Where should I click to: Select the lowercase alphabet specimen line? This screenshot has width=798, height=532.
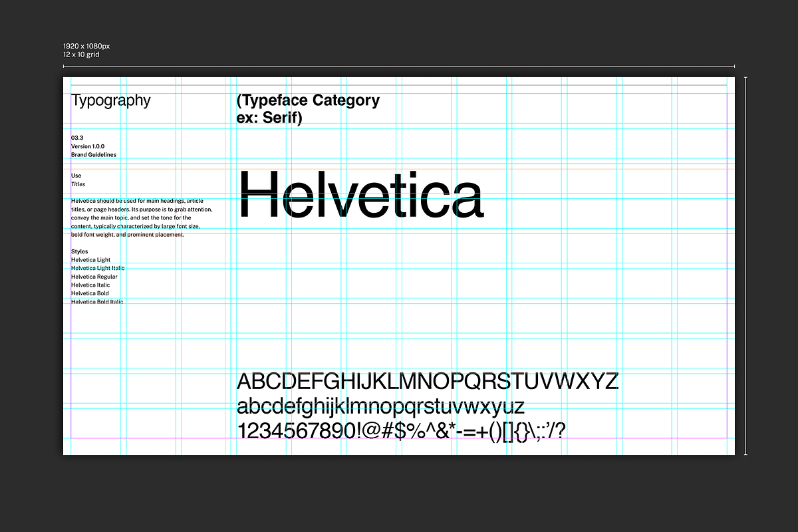point(381,406)
